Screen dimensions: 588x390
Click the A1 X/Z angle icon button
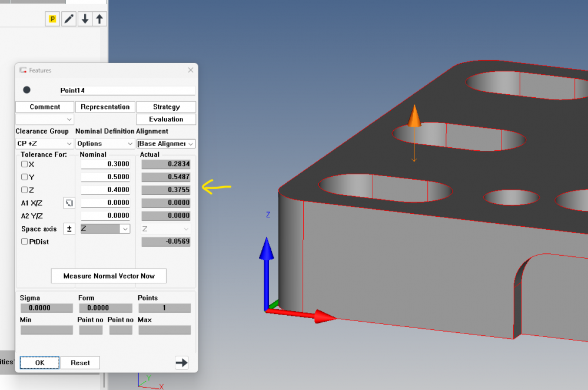click(x=69, y=203)
